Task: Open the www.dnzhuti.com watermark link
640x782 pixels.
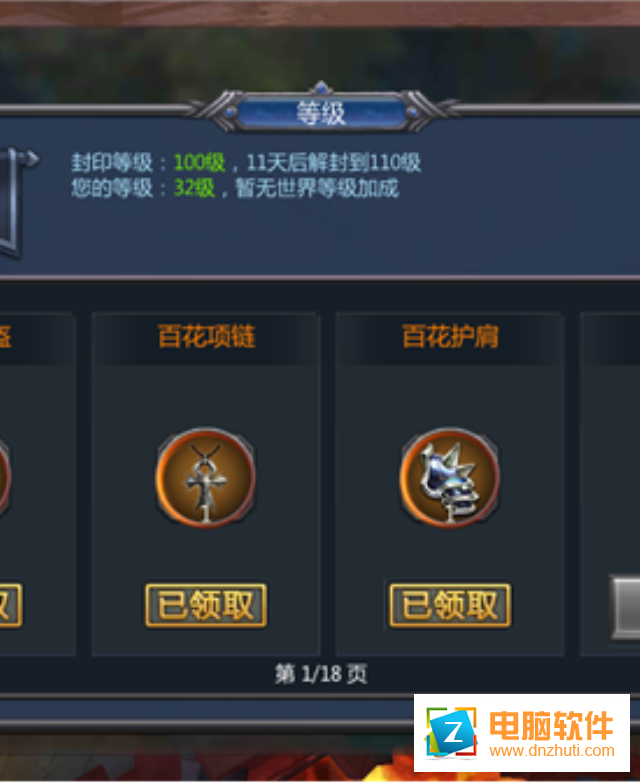Action: [552, 750]
